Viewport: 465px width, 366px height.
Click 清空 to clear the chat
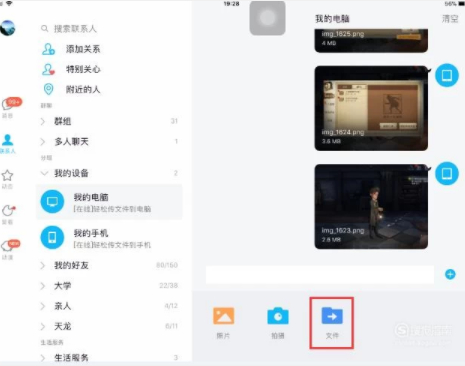pyautogui.click(x=450, y=19)
